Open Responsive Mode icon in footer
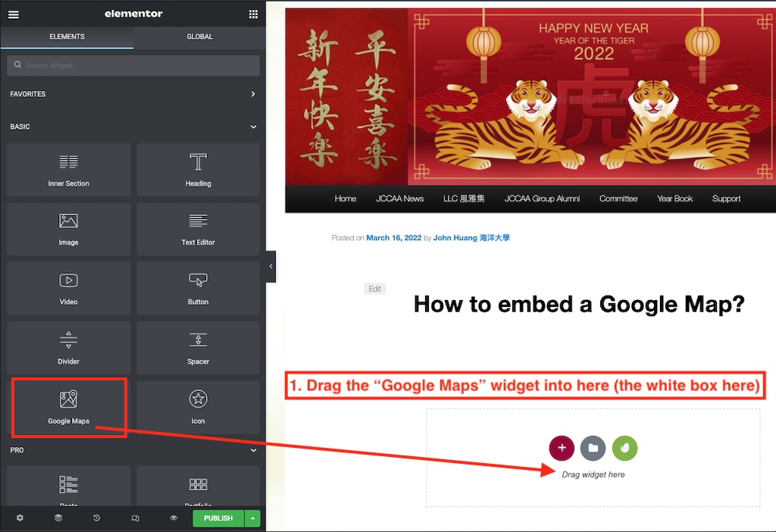This screenshot has width=776, height=532. tap(135, 518)
